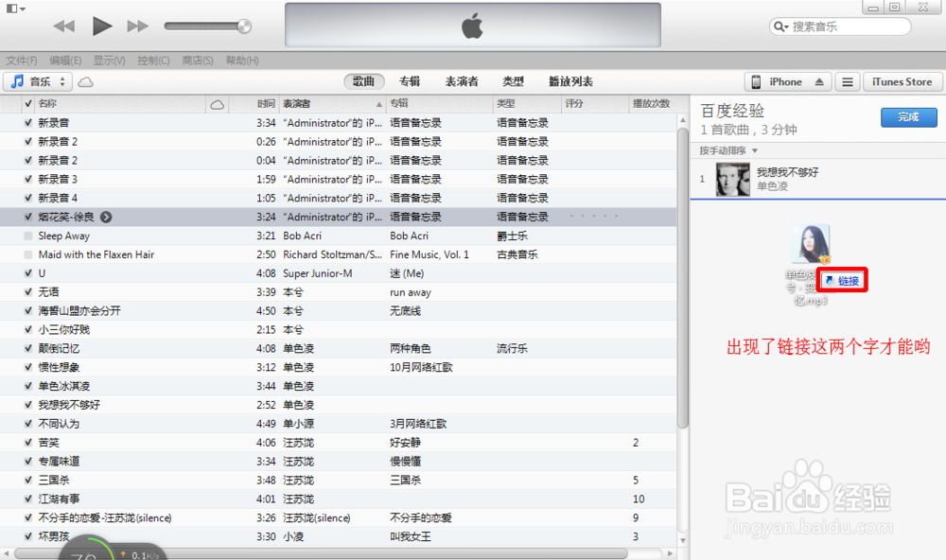Check the checkbox for Maid with the Flaxen Hair
Image resolution: width=946 pixels, height=560 pixels.
[x=27, y=254]
